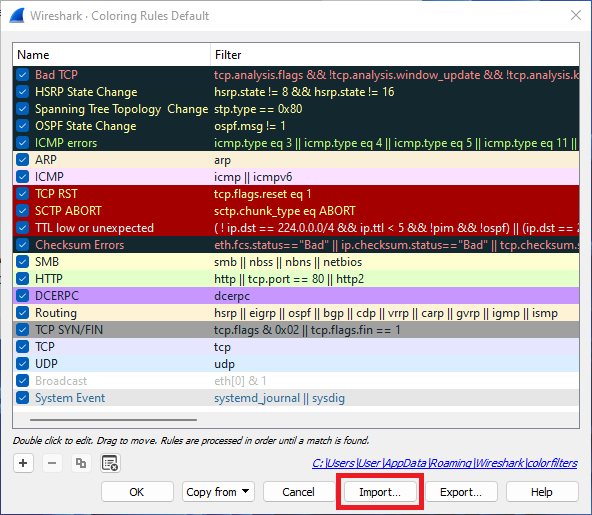Click filter text 'stp.type == 0x80'
This screenshot has width=592, height=515.
258,109
